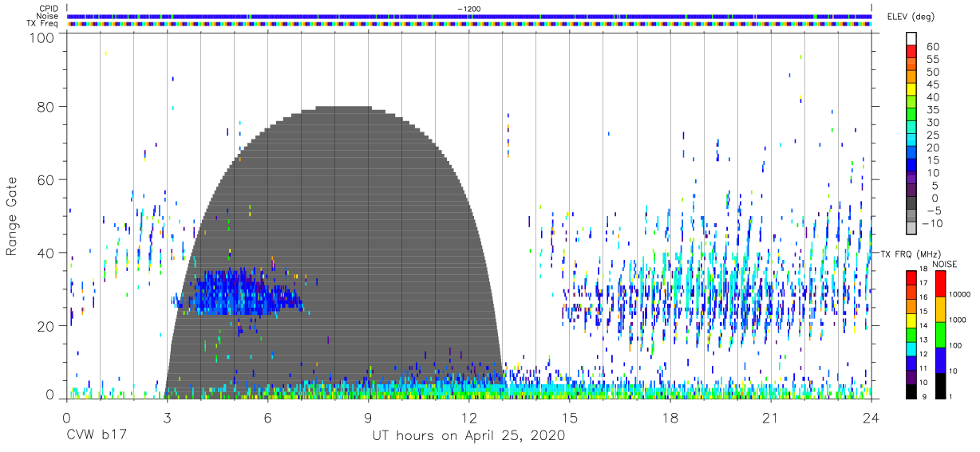Click the NOISE legend value '10000'
The height and width of the screenshot is (452, 980).
click(x=962, y=296)
